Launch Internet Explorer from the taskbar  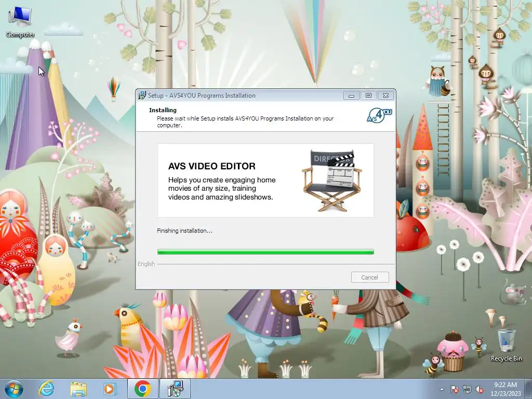[x=46, y=389]
